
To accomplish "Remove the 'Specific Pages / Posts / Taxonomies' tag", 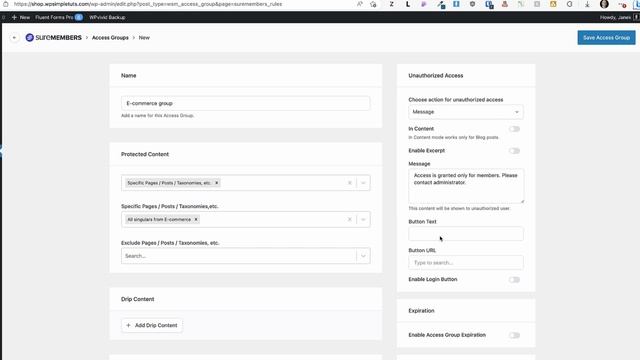I will pos(217,183).
